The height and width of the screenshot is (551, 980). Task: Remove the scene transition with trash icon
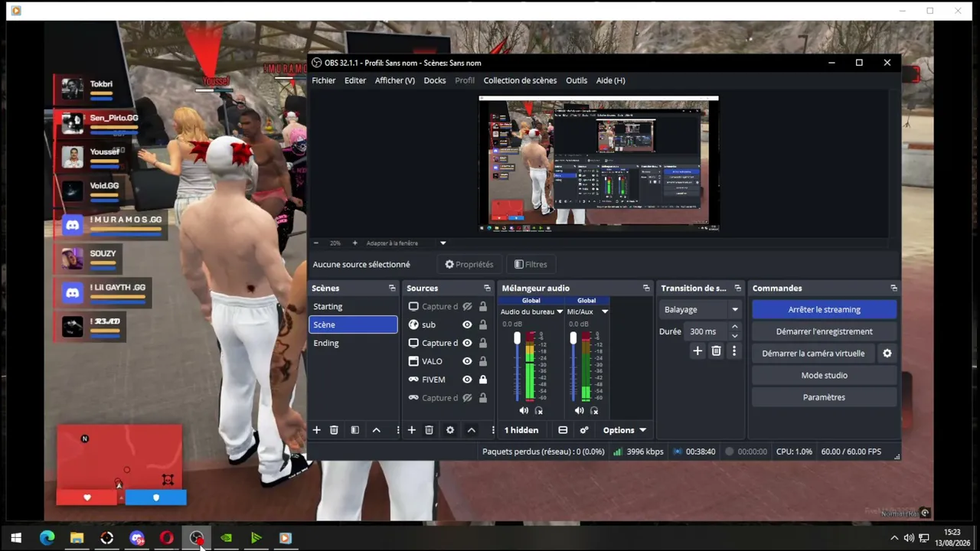click(x=716, y=350)
